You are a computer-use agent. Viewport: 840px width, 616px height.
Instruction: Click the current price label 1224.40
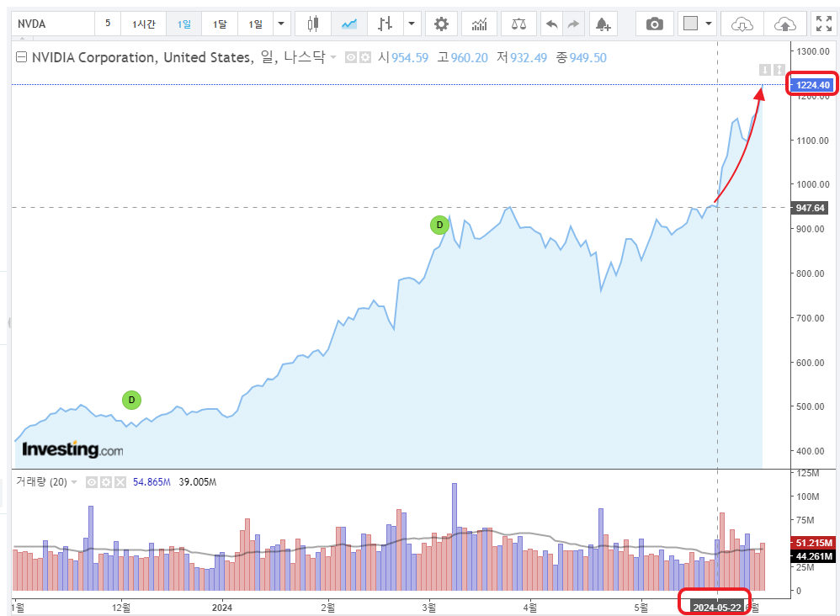[x=812, y=85]
